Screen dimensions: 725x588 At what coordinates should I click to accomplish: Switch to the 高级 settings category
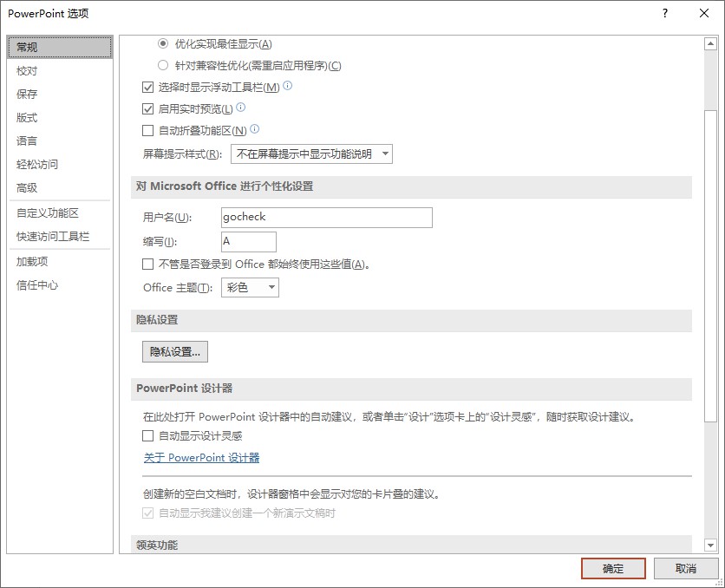[27, 187]
